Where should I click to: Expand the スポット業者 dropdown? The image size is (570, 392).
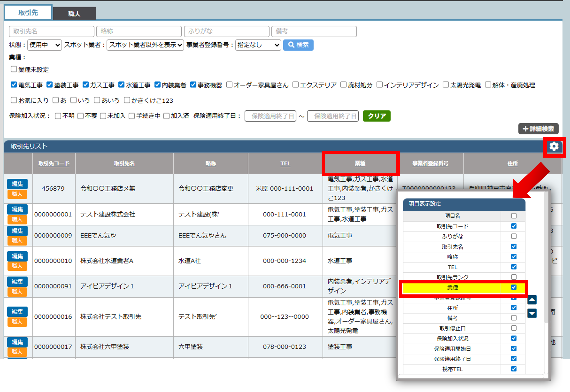point(145,45)
